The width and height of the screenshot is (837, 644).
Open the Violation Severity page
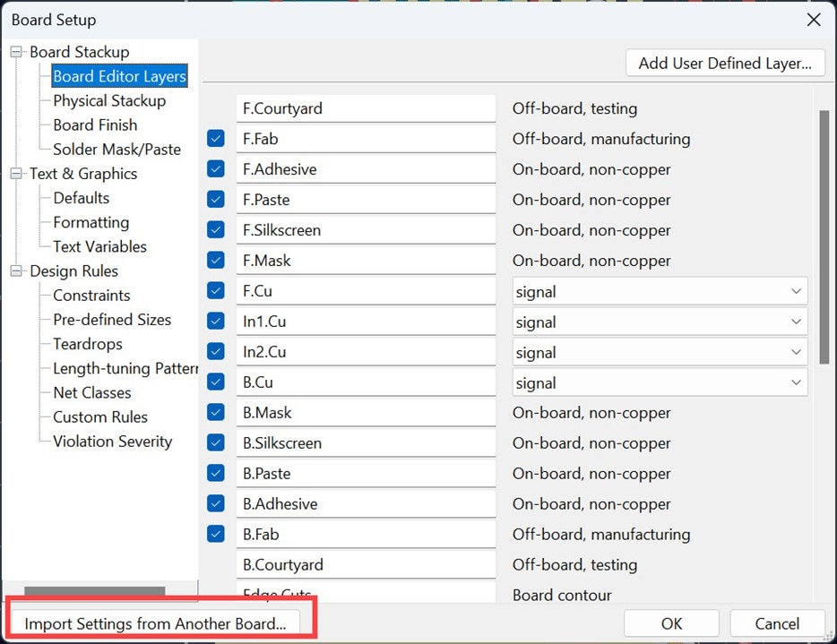coord(113,442)
